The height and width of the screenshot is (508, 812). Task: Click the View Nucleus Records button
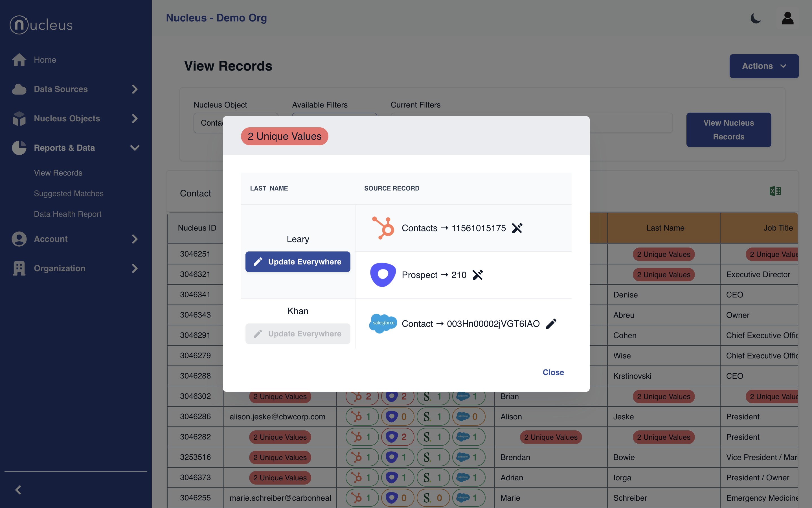click(728, 130)
